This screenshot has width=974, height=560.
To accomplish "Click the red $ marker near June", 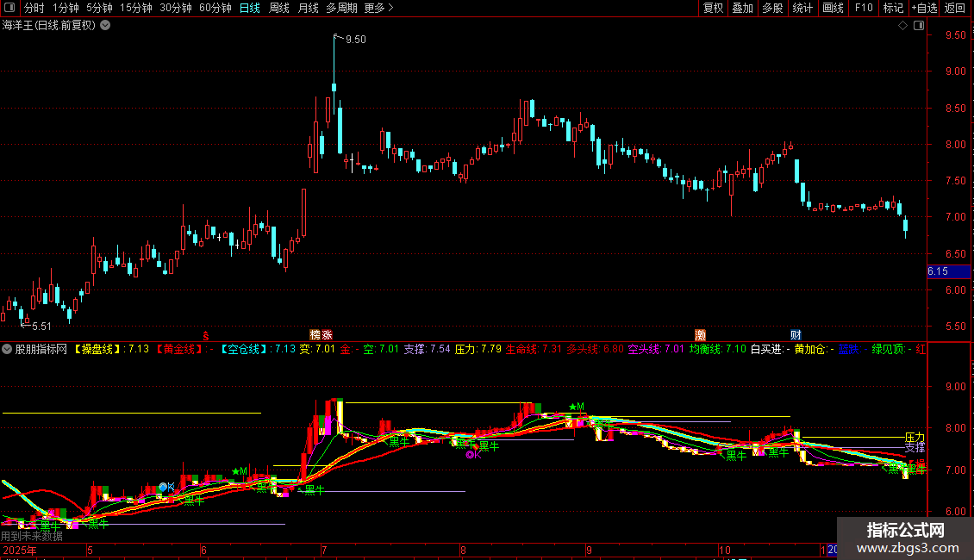I will [206, 336].
